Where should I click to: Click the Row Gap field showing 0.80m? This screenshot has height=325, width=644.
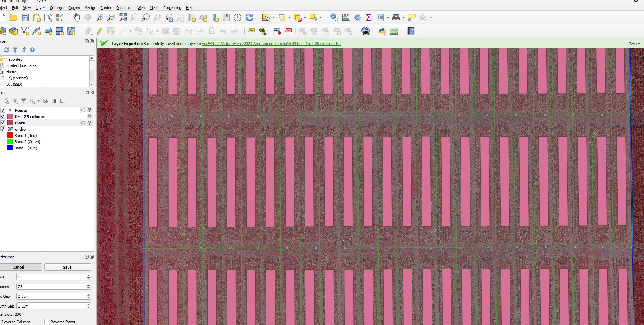[x=51, y=296]
